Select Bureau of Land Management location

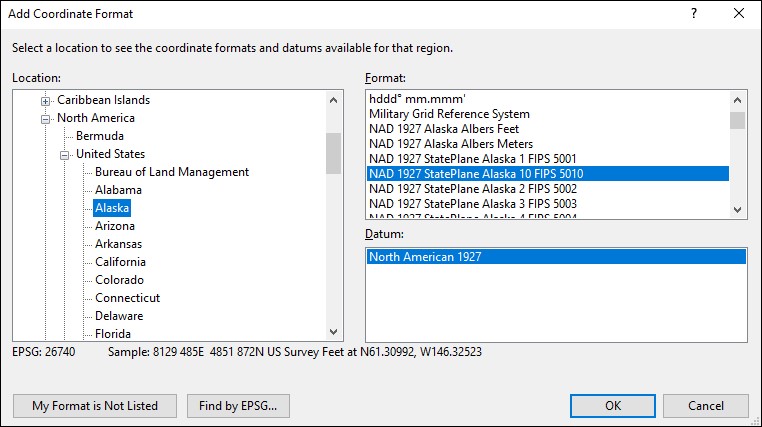point(171,172)
